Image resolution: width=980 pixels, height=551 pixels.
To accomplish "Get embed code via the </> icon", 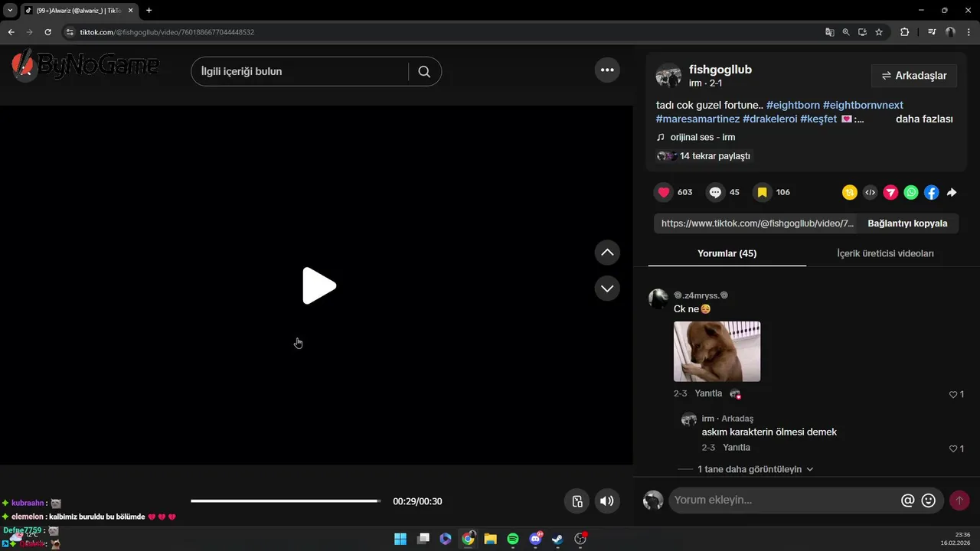I will (870, 193).
